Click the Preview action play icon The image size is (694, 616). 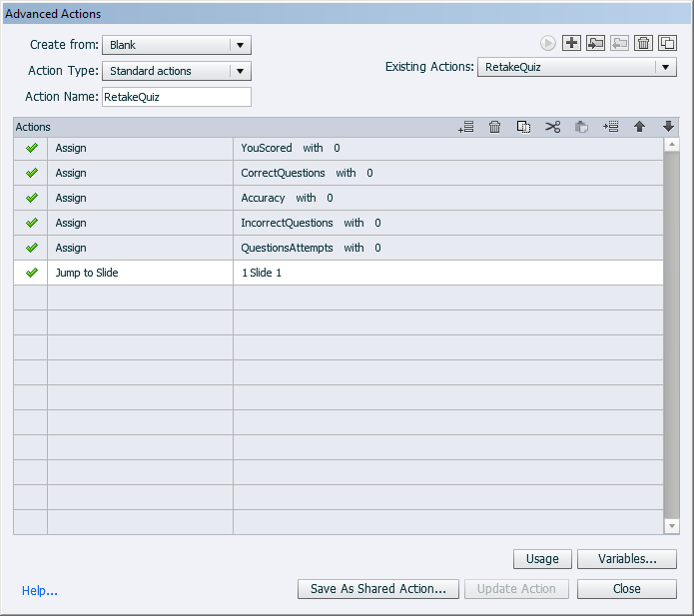pos(547,43)
